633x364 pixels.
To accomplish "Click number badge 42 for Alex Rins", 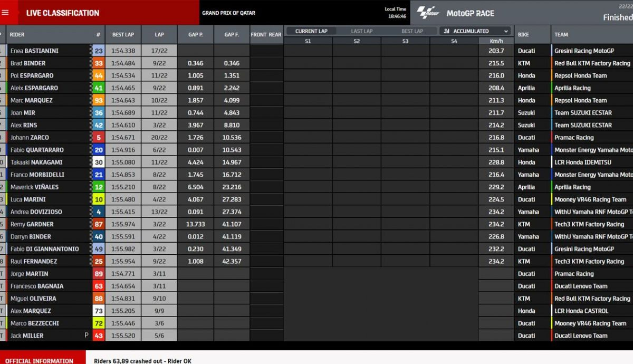I will tap(99, 125).
